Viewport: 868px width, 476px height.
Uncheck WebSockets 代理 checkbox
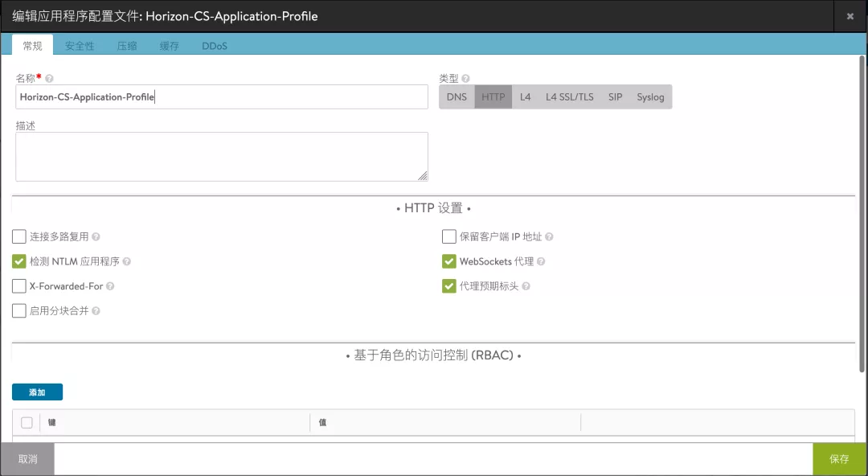tap(449, 261)
